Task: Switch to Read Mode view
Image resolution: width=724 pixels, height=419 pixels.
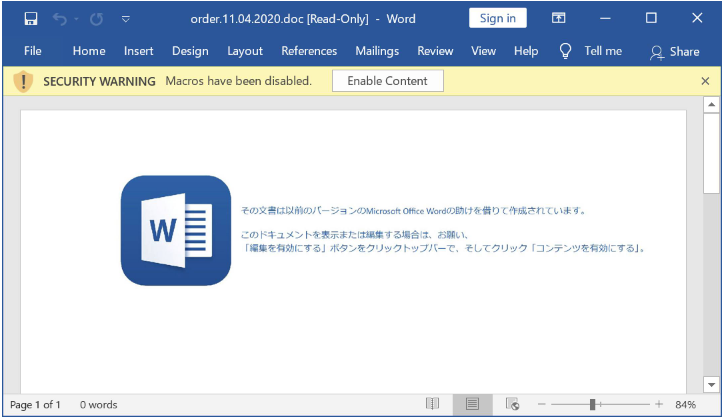Action: point(432,405)
